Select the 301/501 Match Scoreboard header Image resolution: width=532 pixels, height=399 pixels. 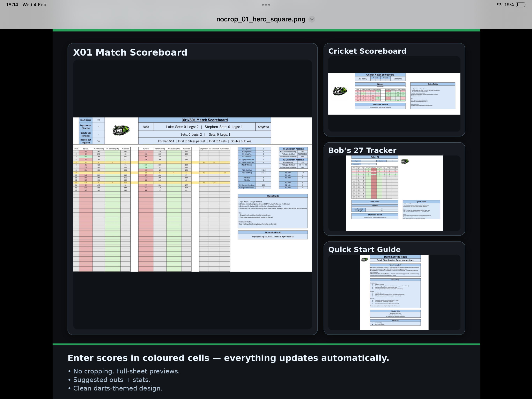point(204,120)
